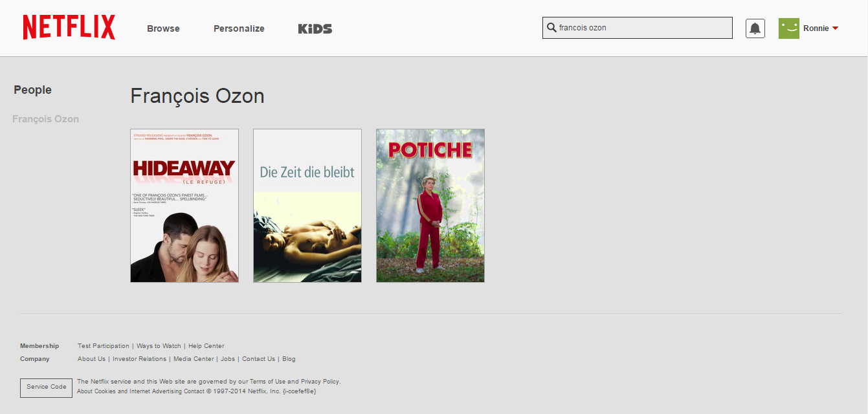Click the search field containing francois ozon
Screen dimensions: 868x414
[x=638, y=28]
